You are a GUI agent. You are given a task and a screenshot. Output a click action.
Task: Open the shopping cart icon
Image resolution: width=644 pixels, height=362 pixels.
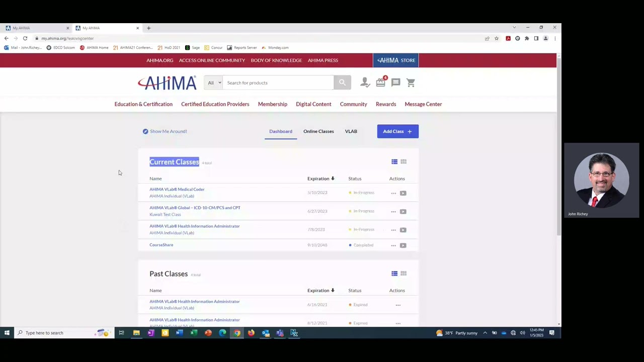point(411,82)
